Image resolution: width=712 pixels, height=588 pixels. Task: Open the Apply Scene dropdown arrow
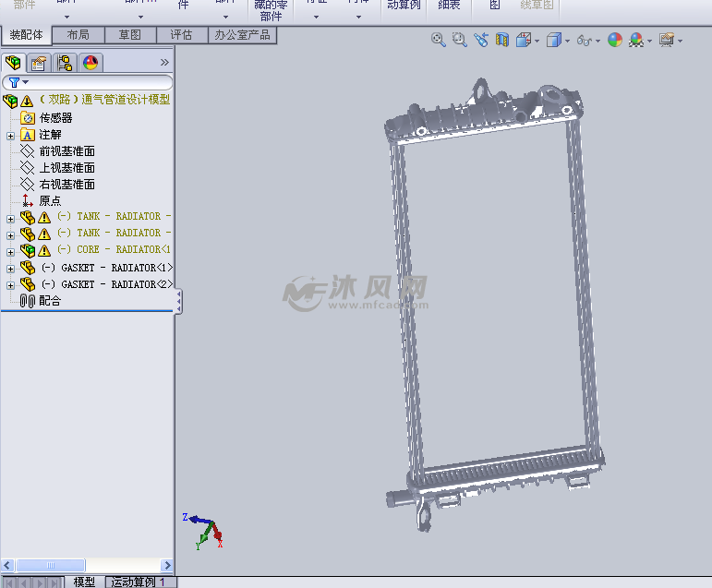point(650,41)
